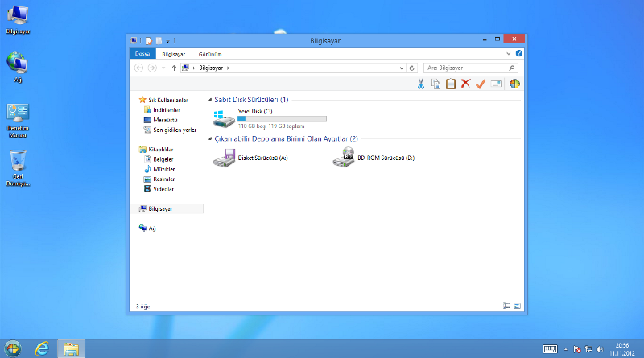
Task: Collapse Sabit Disk Sürücüleri group
Action: (x=210, y=99)
